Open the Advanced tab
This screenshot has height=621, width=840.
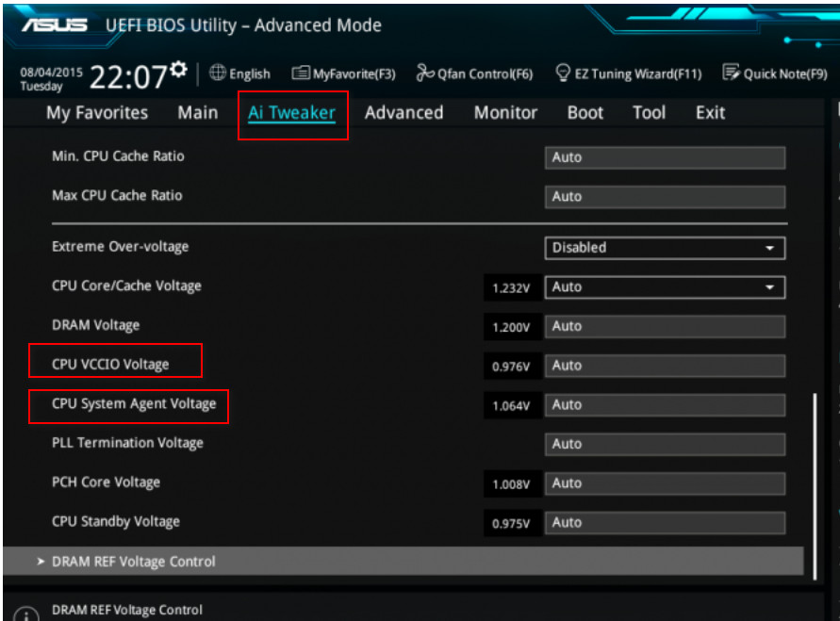(404, 113)
